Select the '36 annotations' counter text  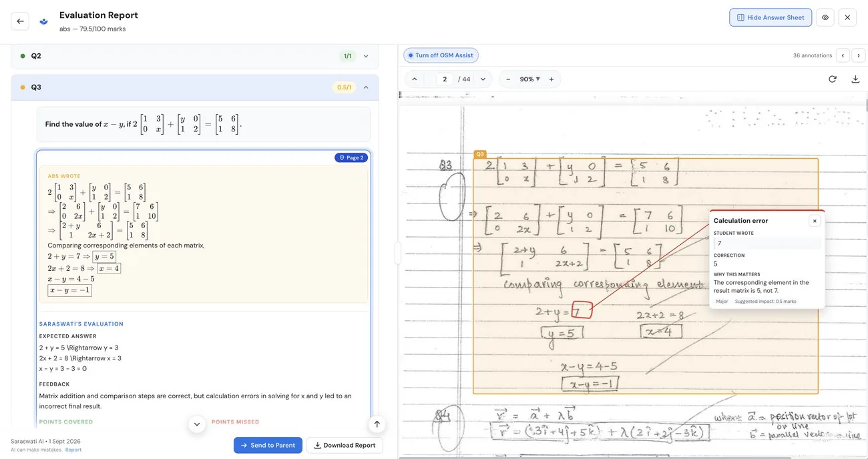tap(813, 55)
